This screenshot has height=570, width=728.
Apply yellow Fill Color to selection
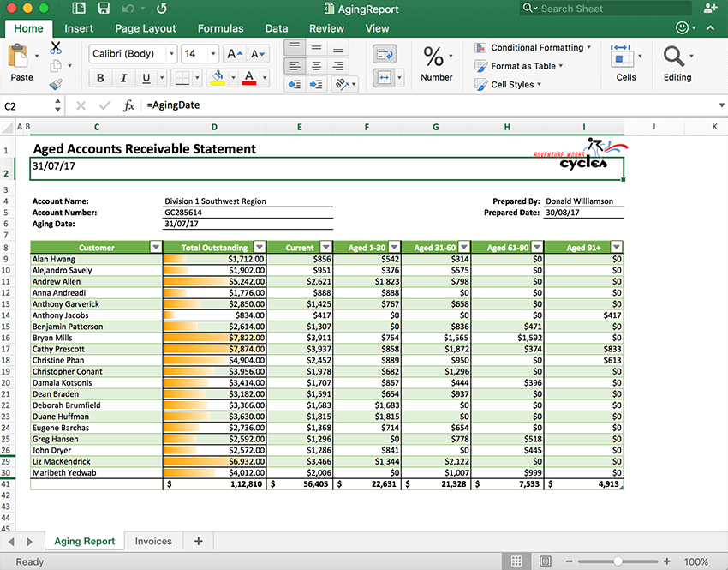(217, 77)
